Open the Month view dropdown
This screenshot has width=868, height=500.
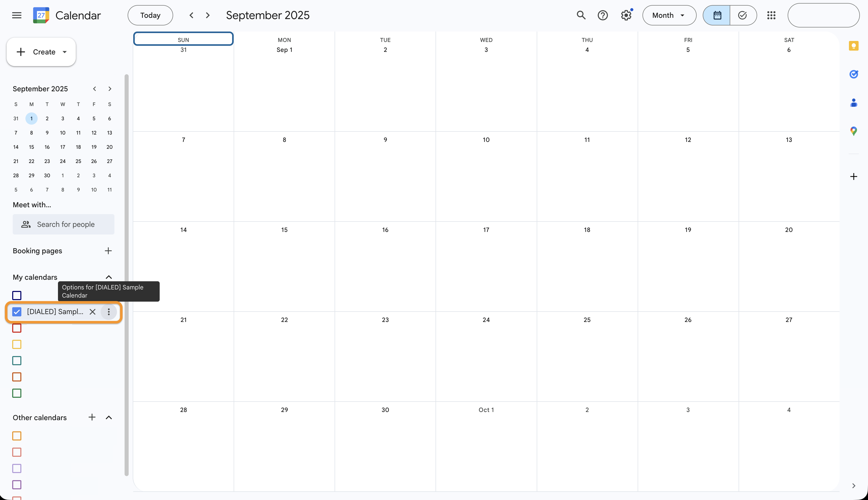point(669,15)
